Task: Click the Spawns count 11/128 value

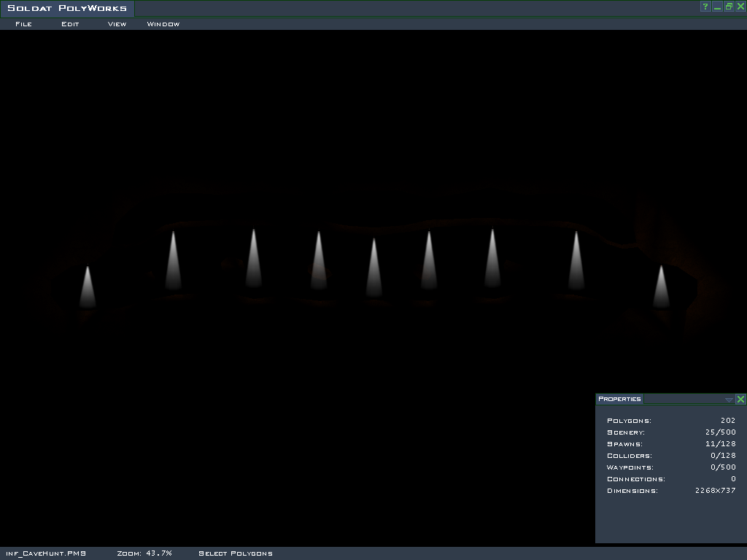Action: coord(721,444)
